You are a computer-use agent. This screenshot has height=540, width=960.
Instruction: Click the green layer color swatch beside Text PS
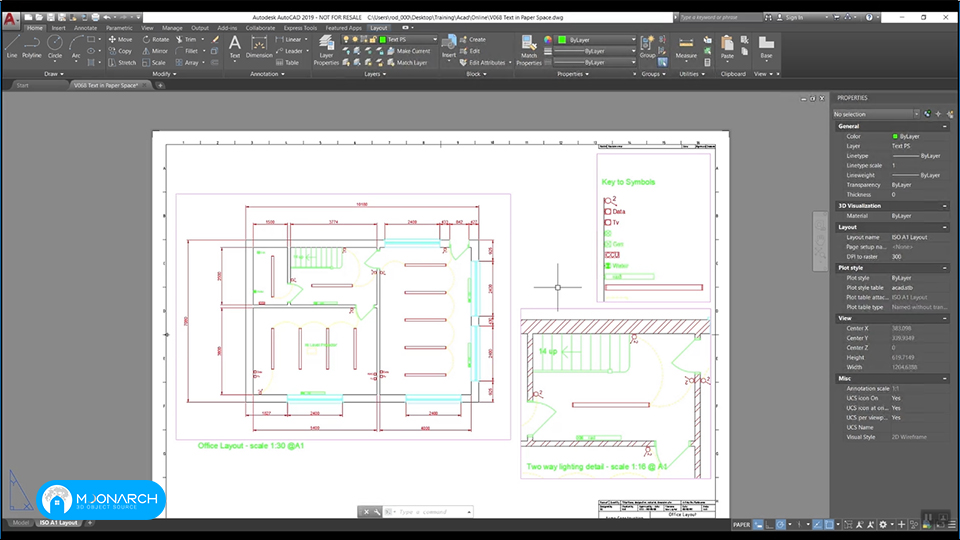pyautogui.click(x=383, y=39)
